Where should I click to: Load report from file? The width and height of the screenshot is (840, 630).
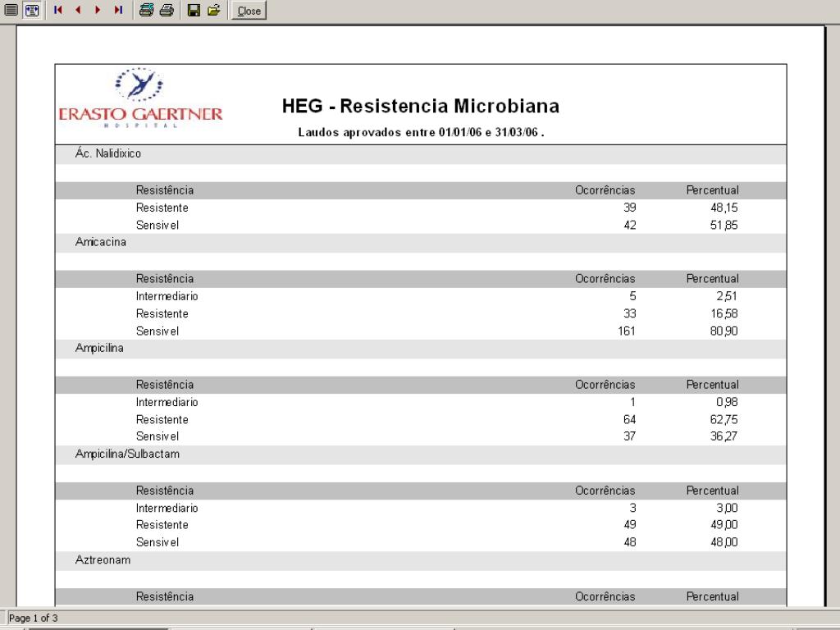tap(214, 10)
